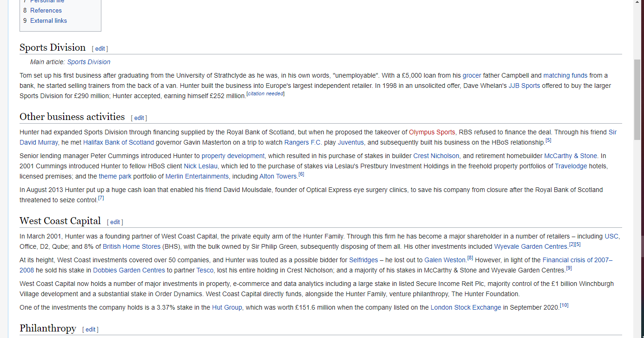
Task: Jump to footnote 8 reference
Action: (x=470, y=258)
